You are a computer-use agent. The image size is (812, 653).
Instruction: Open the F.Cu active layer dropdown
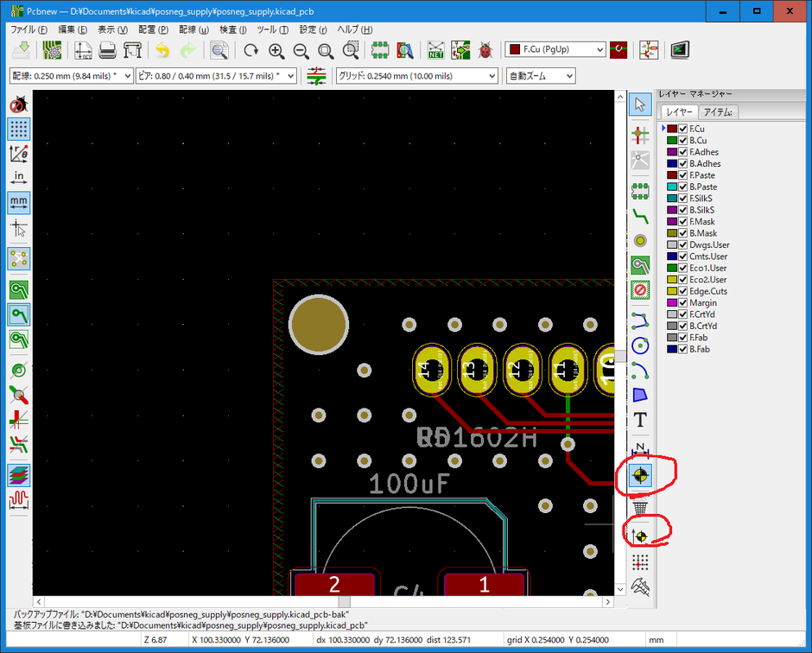[555, 50]
